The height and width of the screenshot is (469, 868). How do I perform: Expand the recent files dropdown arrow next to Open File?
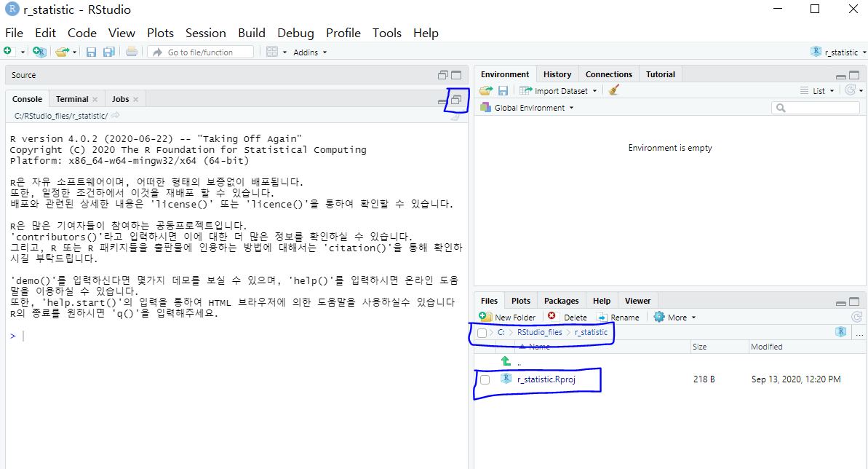pos(75,52)
